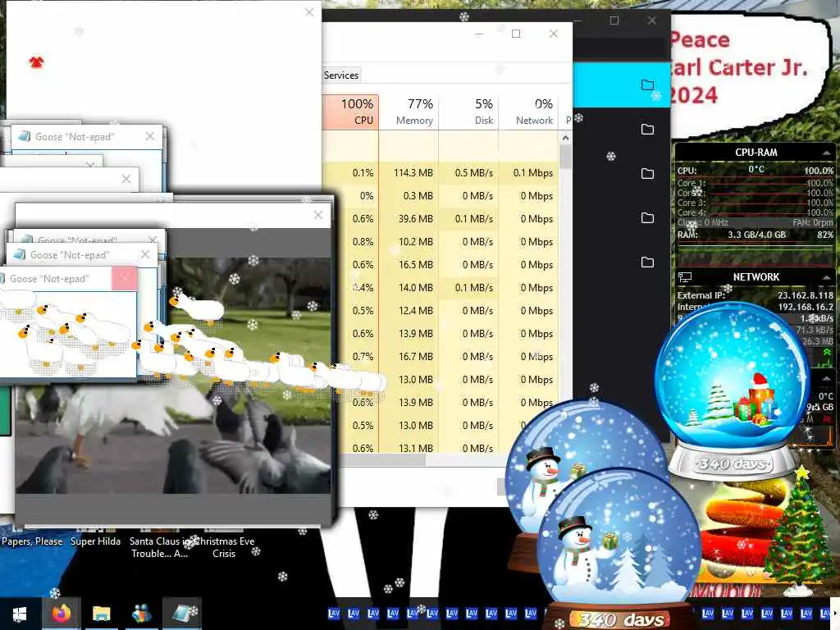Close the Goose Not-epad window with the pink X
The image size is (840, 630).
pyautogui.click(x=125, y=278)
